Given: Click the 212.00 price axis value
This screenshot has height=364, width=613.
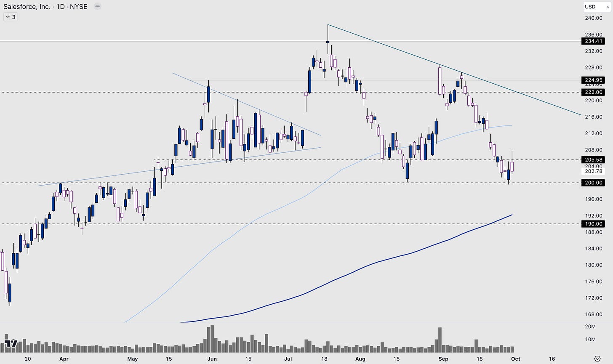Looking at the screenshot, I should pyautogui.click(x=593, y=133).
